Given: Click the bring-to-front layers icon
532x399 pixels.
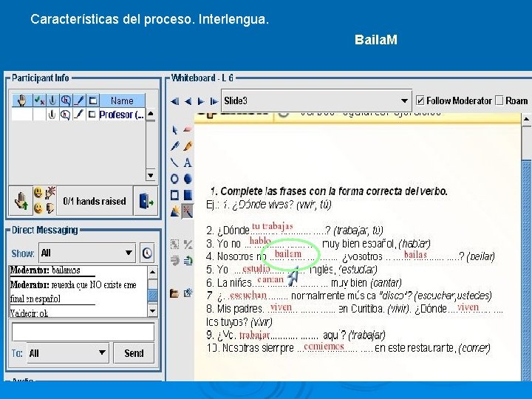Looking at the screenshot, I should click(188, 261).
